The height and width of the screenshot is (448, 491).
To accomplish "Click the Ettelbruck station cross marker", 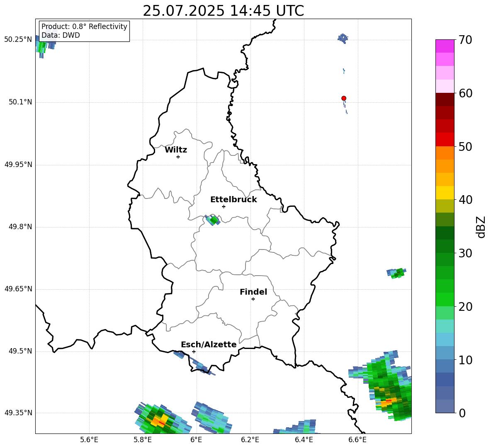I will (x=224, y=206).
